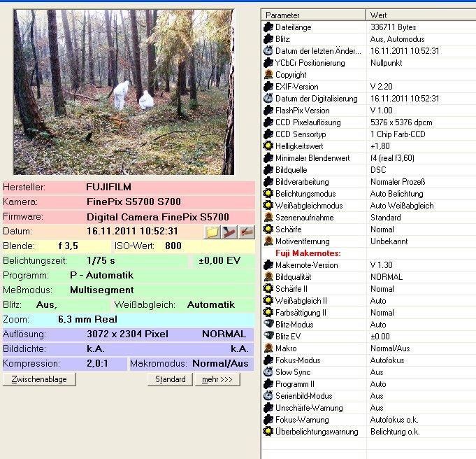Click the sun icon beside Überbelichtungswarnung
The width and height of the screenshot is (476, 459).
(268, 432)
